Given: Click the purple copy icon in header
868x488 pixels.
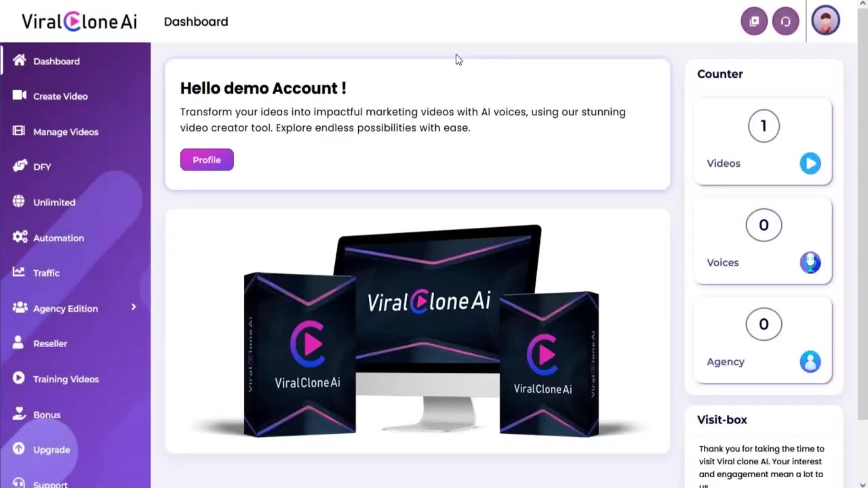Looking at the screenshot, I should pos(754,21).
